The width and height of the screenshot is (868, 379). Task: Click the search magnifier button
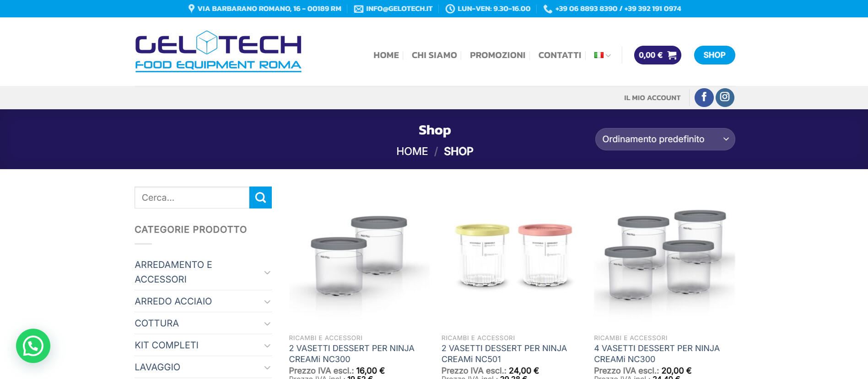click(x=260, y=198)
